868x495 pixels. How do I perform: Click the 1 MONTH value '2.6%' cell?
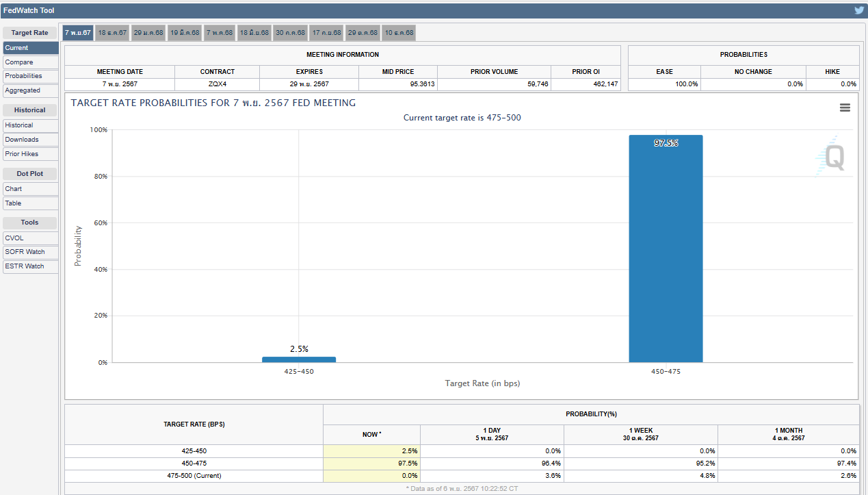point(789,476)
